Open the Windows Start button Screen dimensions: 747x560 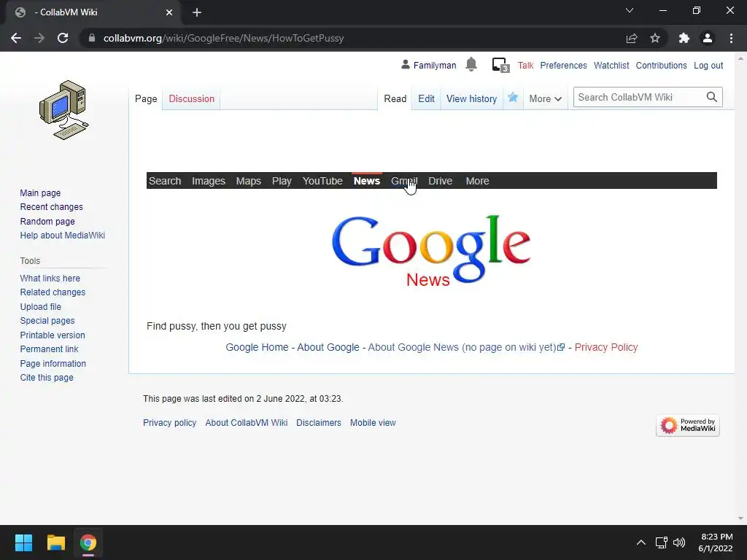click(23, 542)
